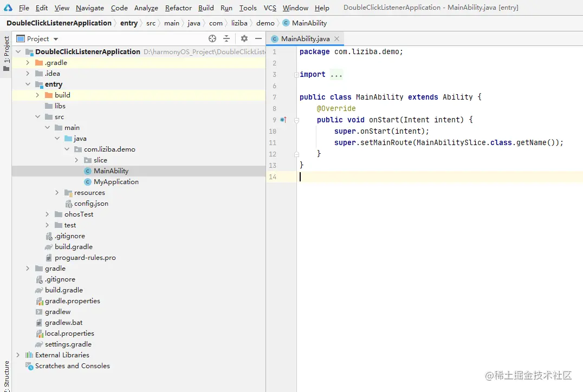Click the settings.gradle file icon
The image size is (583, 392).
(x=39, y=344)
